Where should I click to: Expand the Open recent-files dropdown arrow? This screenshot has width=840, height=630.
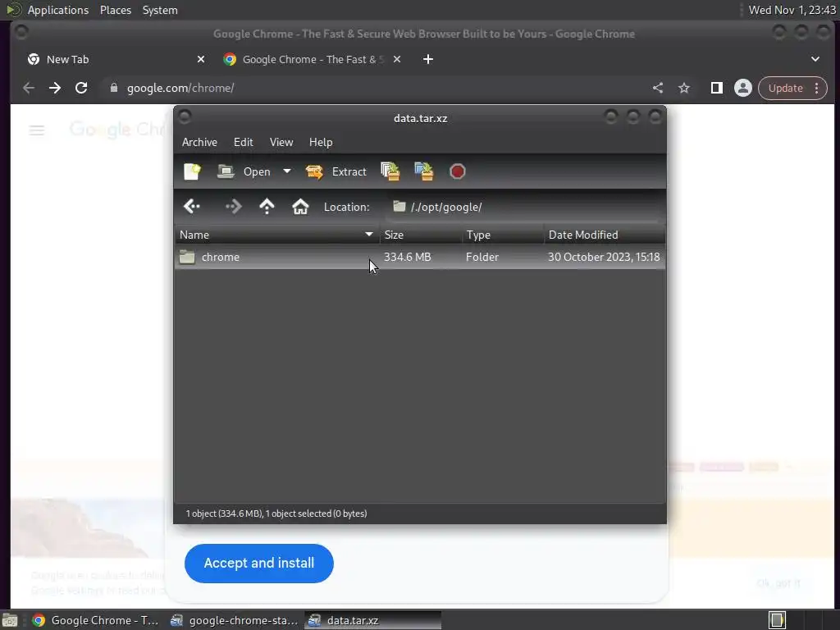287,171
